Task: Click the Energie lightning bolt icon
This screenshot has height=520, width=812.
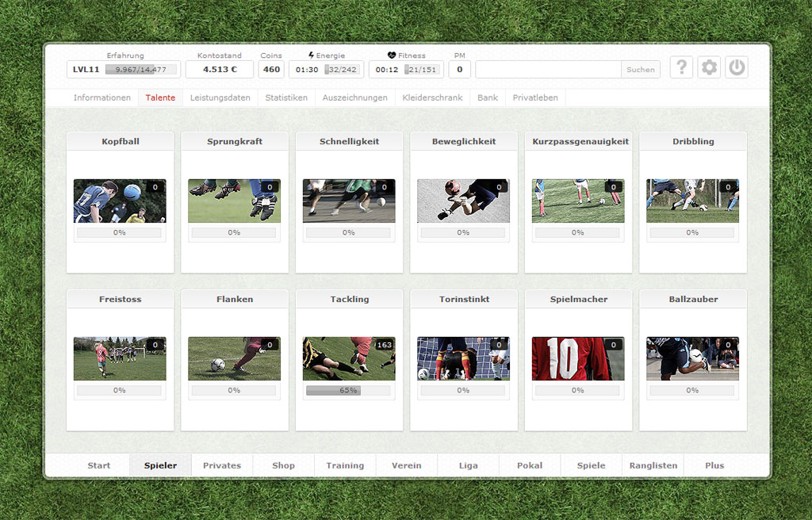Action: [311, 55]
